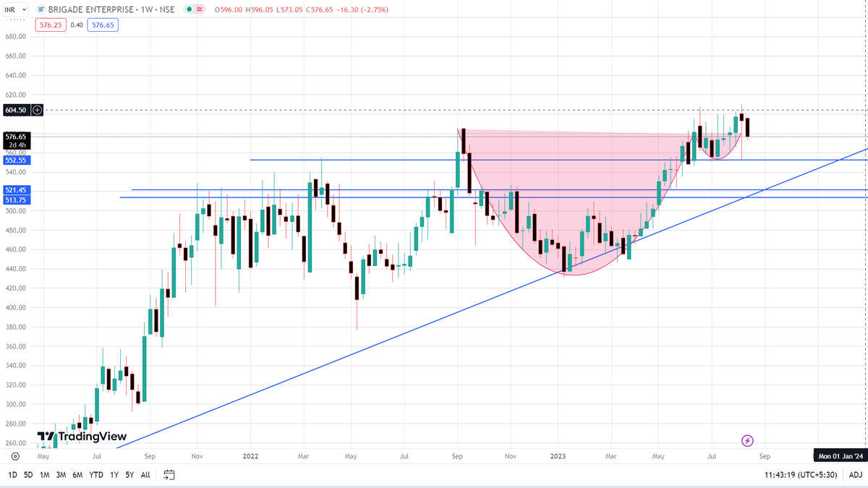Select the 5D time range

click(28, 475)
